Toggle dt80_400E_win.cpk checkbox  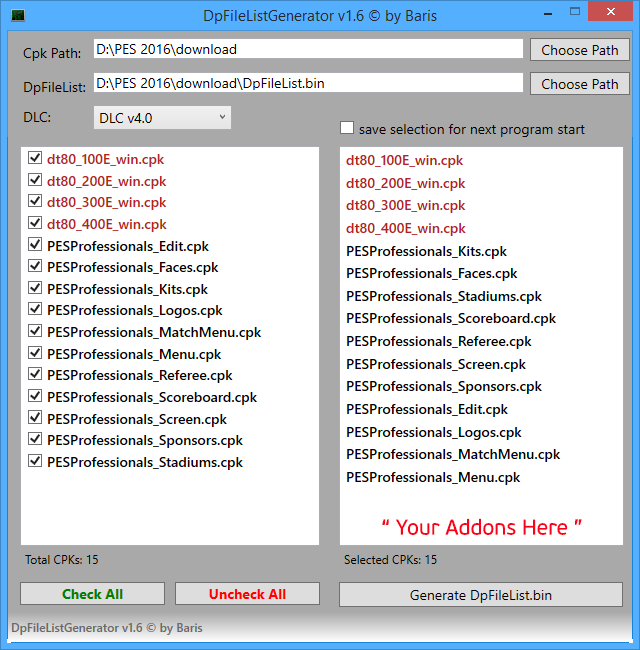35,223
